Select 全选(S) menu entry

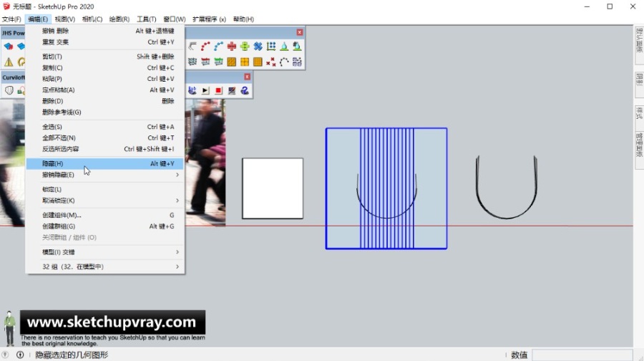[104, 127]
